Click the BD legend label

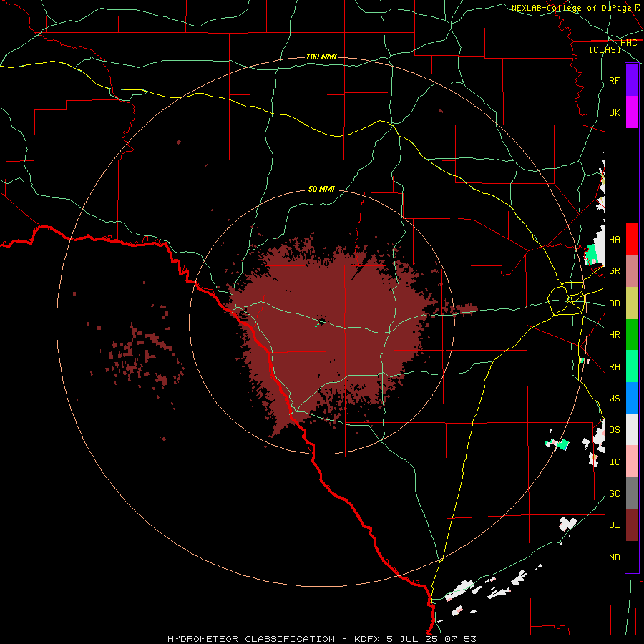[614, 303]
